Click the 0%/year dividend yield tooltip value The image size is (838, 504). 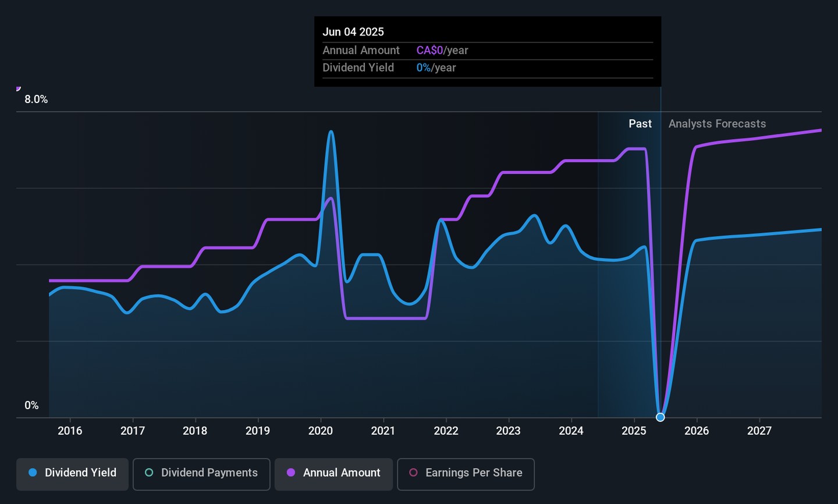[436, 68]
